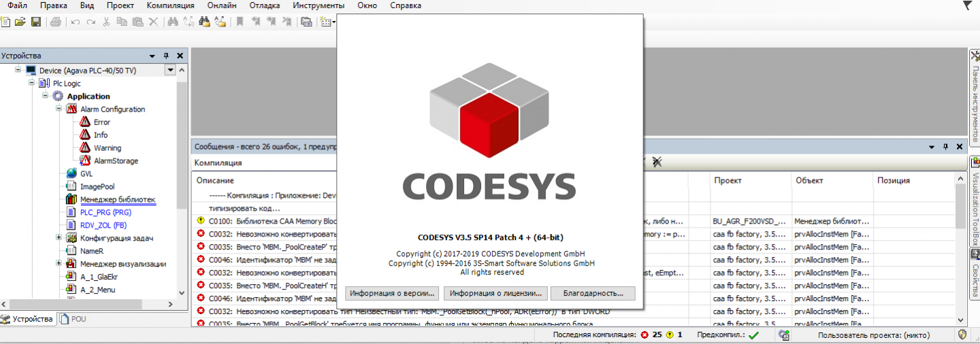Click the messages clear-all icon

click(657, 161)
